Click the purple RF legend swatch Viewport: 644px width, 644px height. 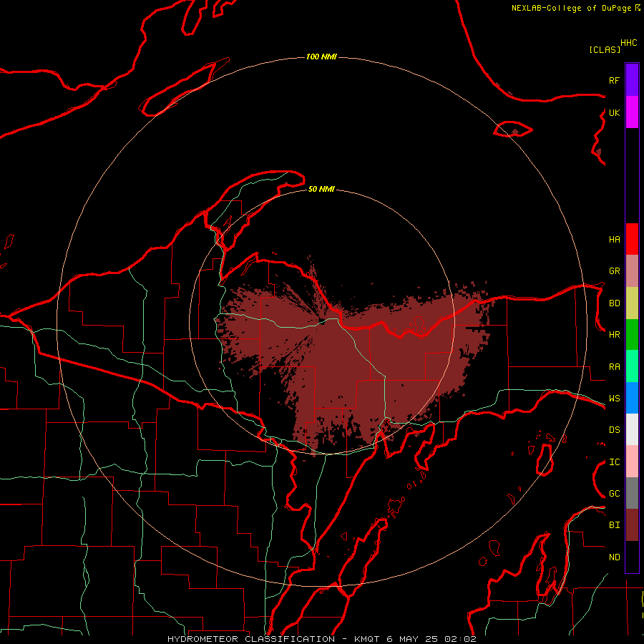(x=632, y=80)
